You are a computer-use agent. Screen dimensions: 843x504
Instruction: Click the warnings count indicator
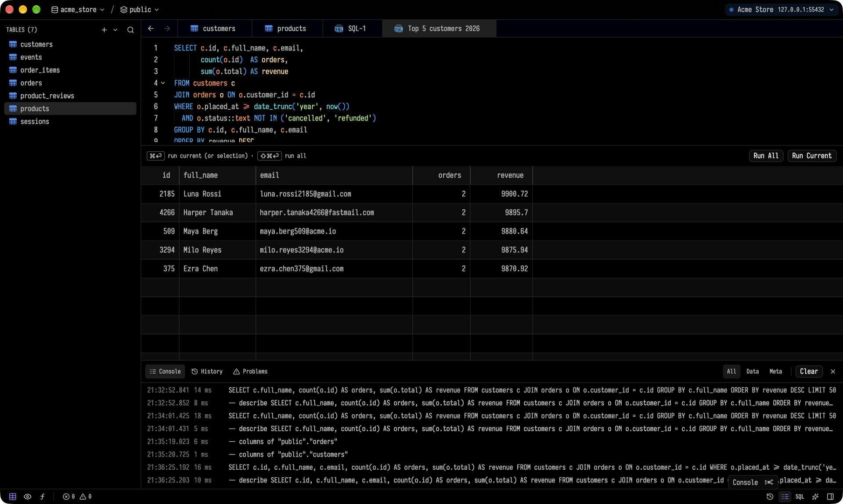point(86,497)
